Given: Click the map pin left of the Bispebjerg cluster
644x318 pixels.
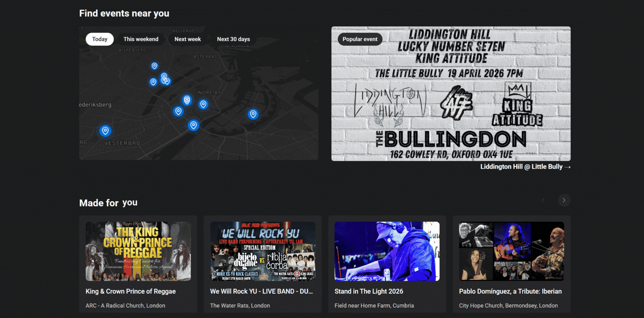Looking at the screenshot, I should point(153,82).
